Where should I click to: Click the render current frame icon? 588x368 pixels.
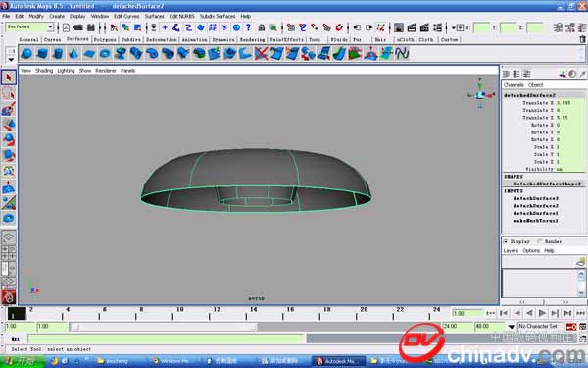(x=412, y=27)
